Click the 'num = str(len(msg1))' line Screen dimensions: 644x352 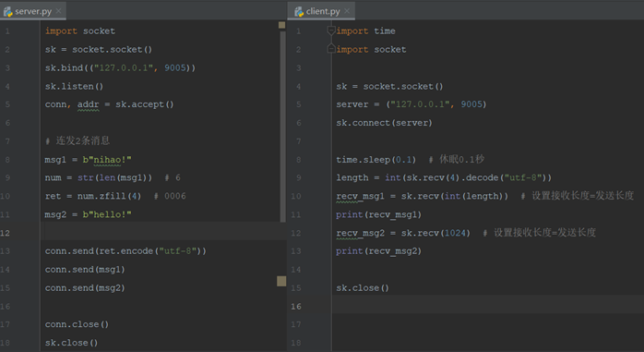click(99, 177)
